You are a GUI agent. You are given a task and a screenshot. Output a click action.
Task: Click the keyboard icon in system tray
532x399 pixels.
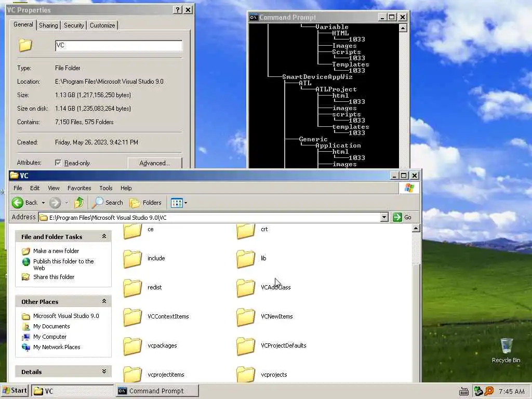(x=464, y=392)
